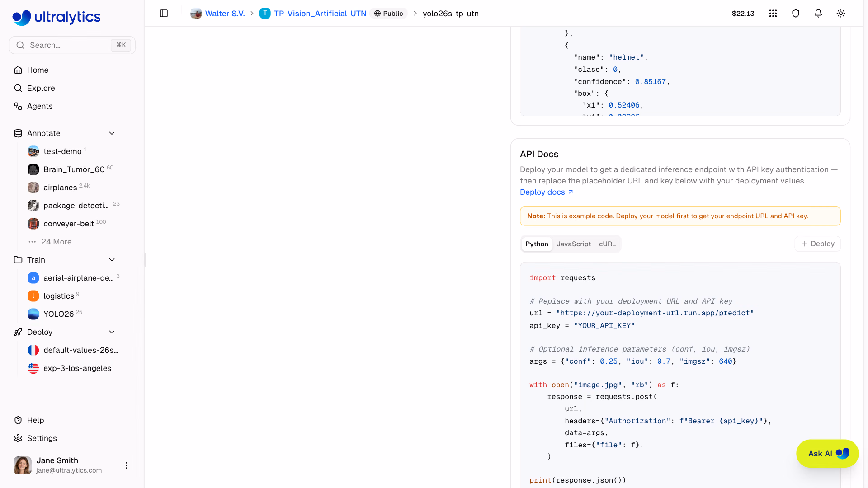
Task: Click the Explore magnifier icon
Action: click(18, 88)
